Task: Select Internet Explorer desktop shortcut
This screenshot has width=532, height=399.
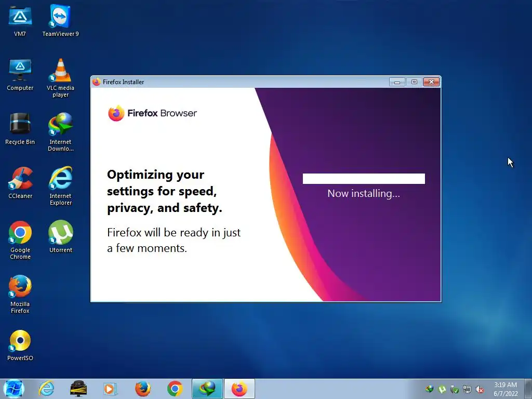Action: [60, 186]
